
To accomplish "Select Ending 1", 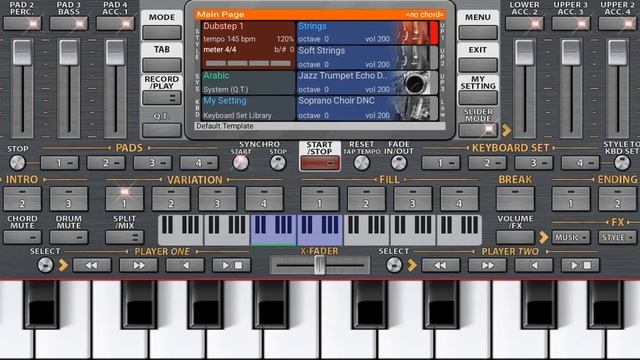I will coord(571,199).
